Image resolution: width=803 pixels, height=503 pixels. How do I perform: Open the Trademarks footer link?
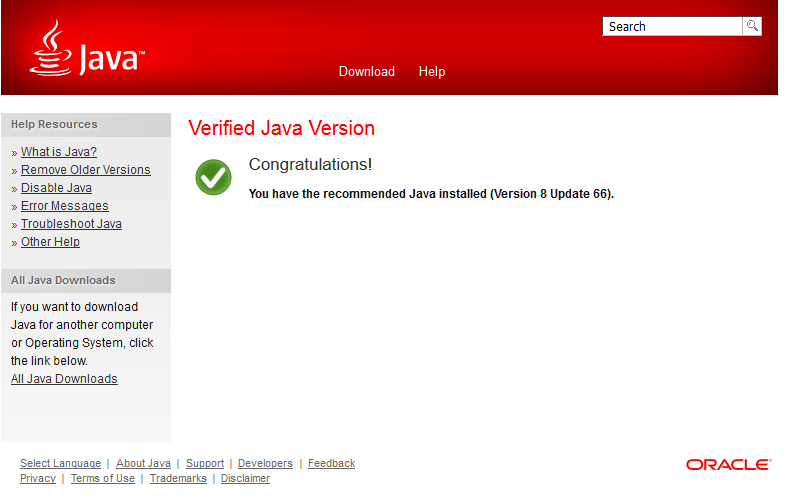(178, 478)
